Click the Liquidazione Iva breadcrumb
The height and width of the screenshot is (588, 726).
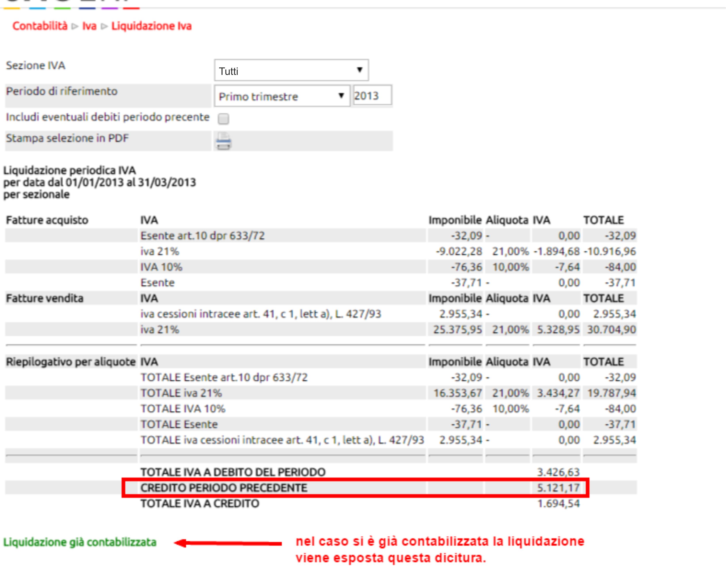(x=151, y=26)
